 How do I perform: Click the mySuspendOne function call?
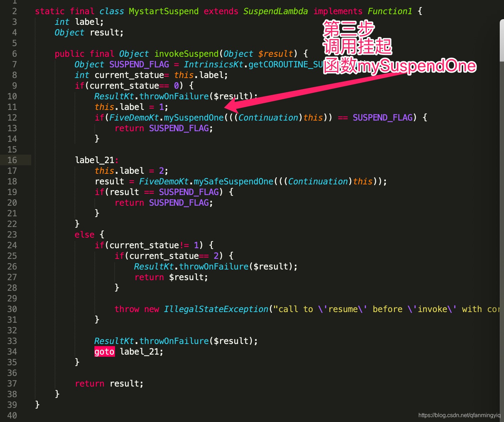pyautogui.click(x=194, y=118)
